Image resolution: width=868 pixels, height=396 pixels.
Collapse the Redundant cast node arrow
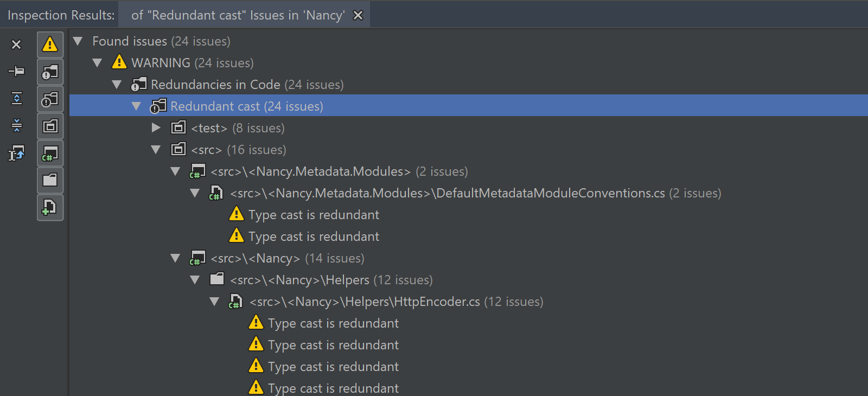pos(136,106)
